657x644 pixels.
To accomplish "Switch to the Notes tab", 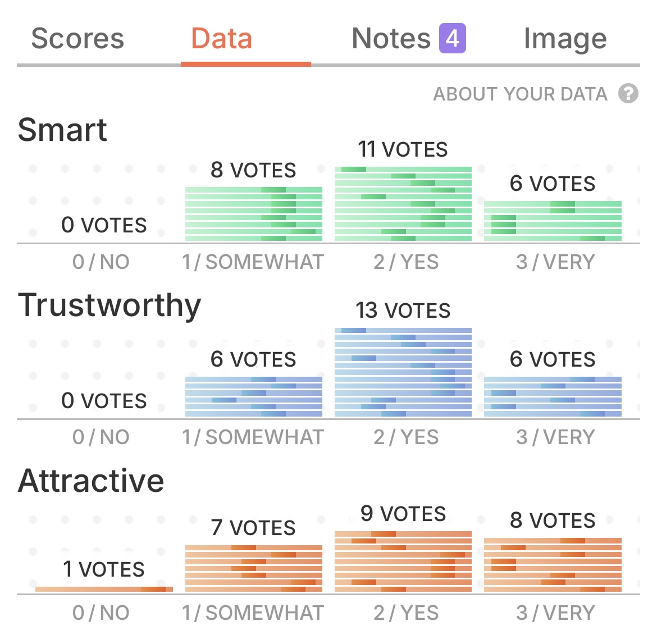I will point(391,39).
